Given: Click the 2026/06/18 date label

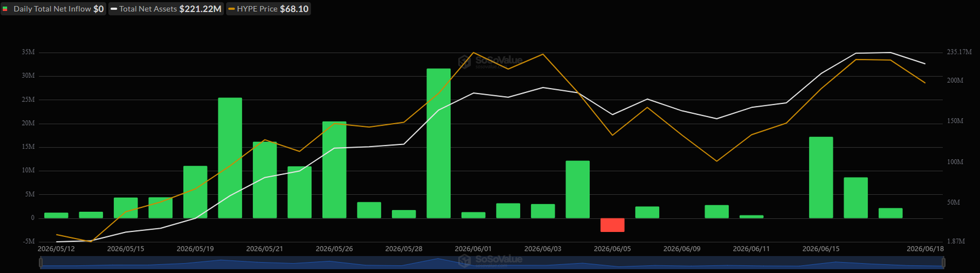Looking at the screenshot, I should tap(925, 249).
